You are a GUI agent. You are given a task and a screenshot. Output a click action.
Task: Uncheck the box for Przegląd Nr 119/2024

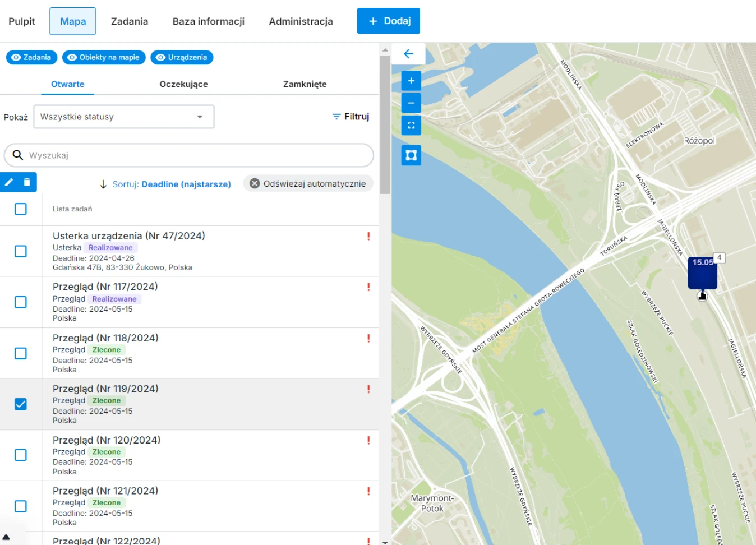[x=21, y=404]
